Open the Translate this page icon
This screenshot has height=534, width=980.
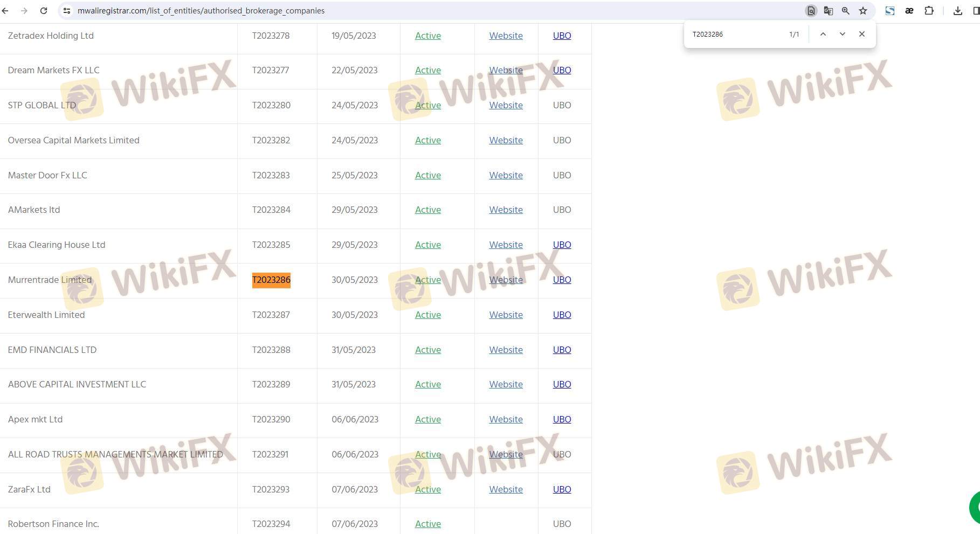tap(828, 11)
